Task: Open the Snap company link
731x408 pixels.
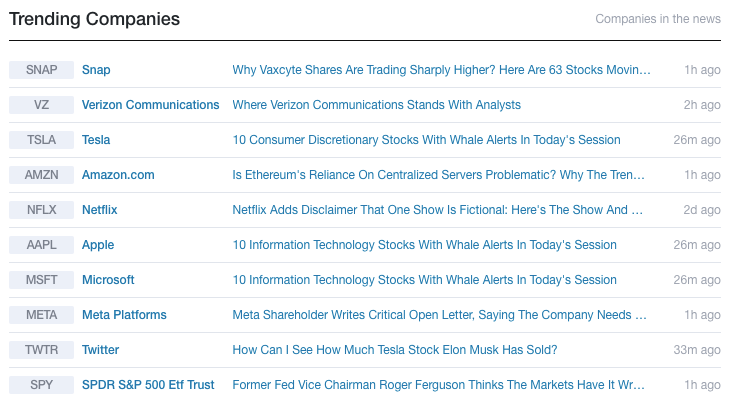Action: point(96,70)
